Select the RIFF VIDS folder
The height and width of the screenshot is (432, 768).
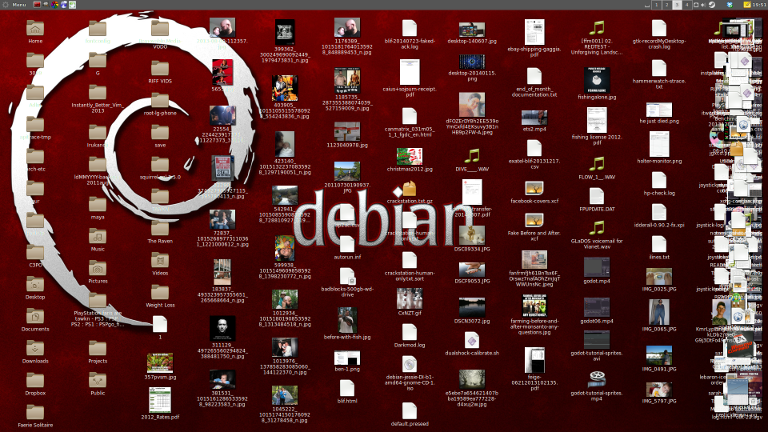[x=160, y=68]
